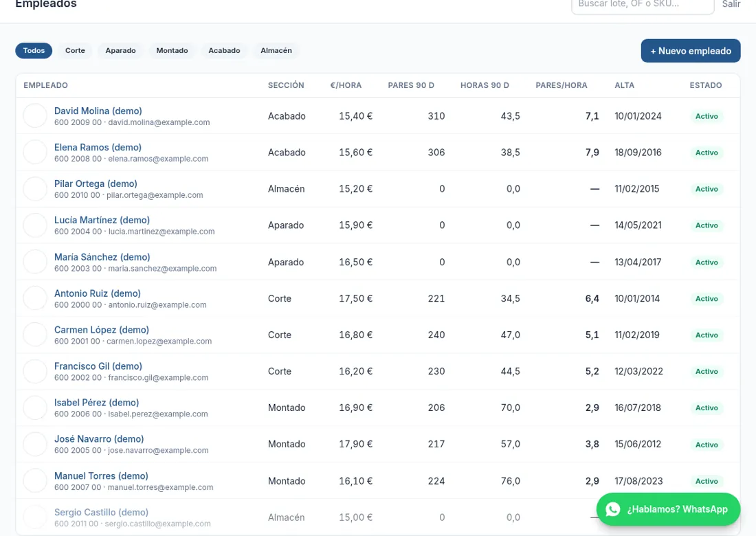Filter employees by Aparado section

pyautogui.click(x=120, y=51)
